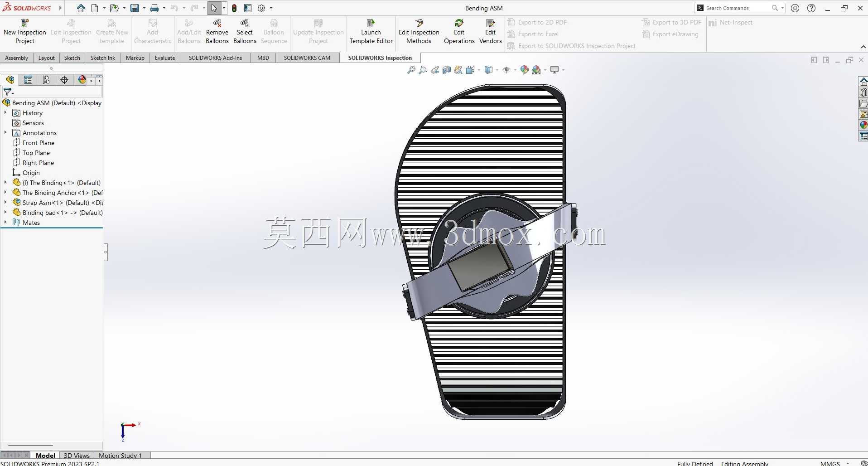Viewport: 868px width, 466px height.
Task: Click the feature tree panel collapse handle
Action: coord(106,252)
